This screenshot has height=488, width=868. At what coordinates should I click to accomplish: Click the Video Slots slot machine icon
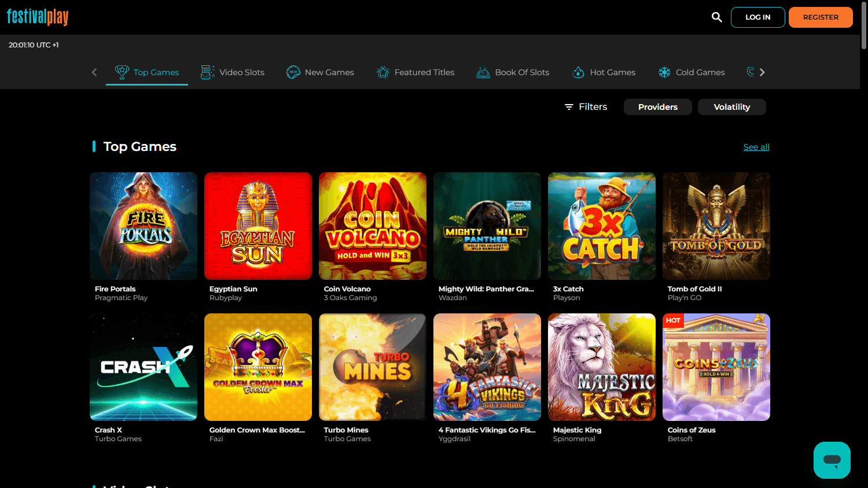tap(207, 72)
